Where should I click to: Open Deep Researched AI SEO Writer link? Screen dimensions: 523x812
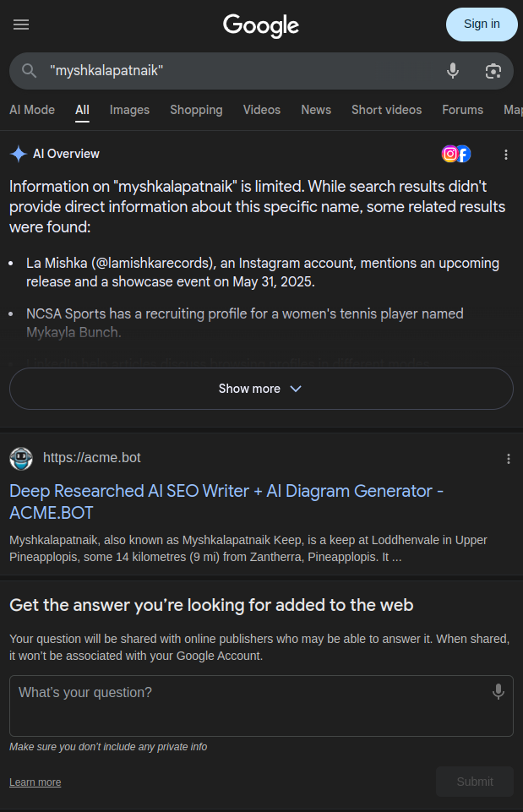(226, 502)
